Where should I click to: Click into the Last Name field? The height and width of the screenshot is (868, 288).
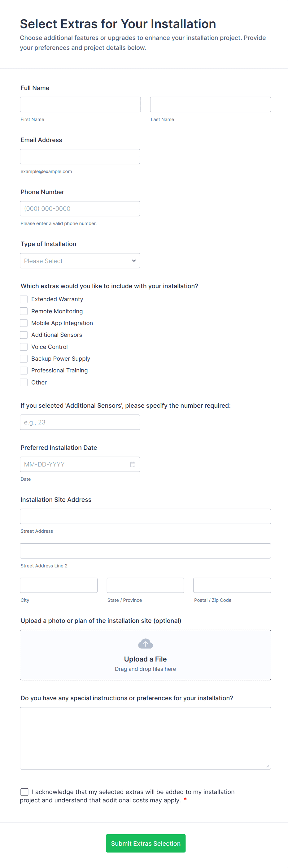pos(211,104)
